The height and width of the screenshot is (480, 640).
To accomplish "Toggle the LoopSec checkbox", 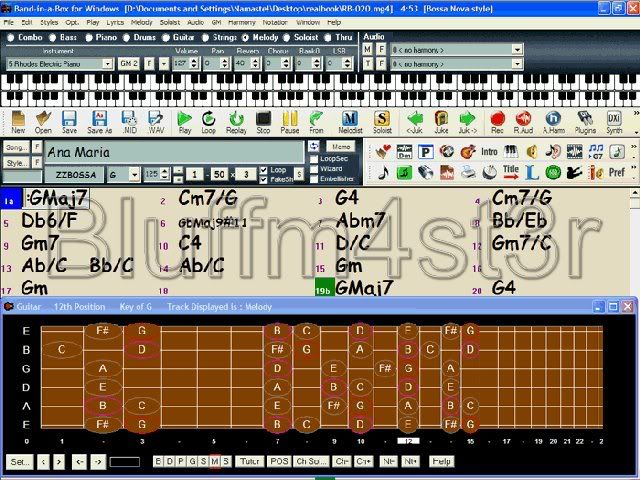I will coord(314,159).
